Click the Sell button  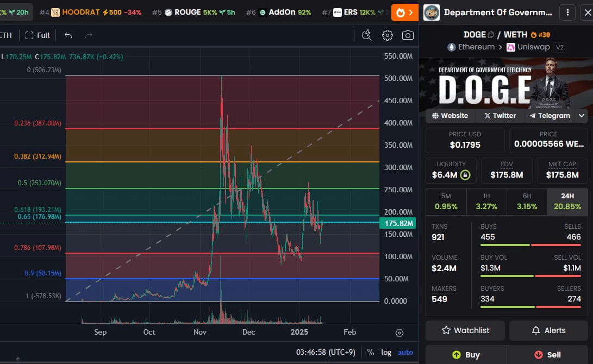point(547,355)
